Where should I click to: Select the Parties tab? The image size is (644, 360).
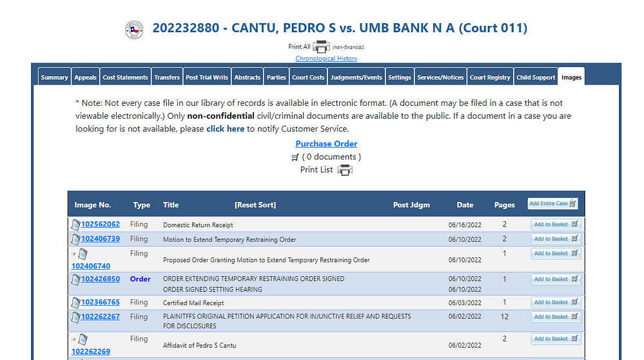tap(276, 77)
